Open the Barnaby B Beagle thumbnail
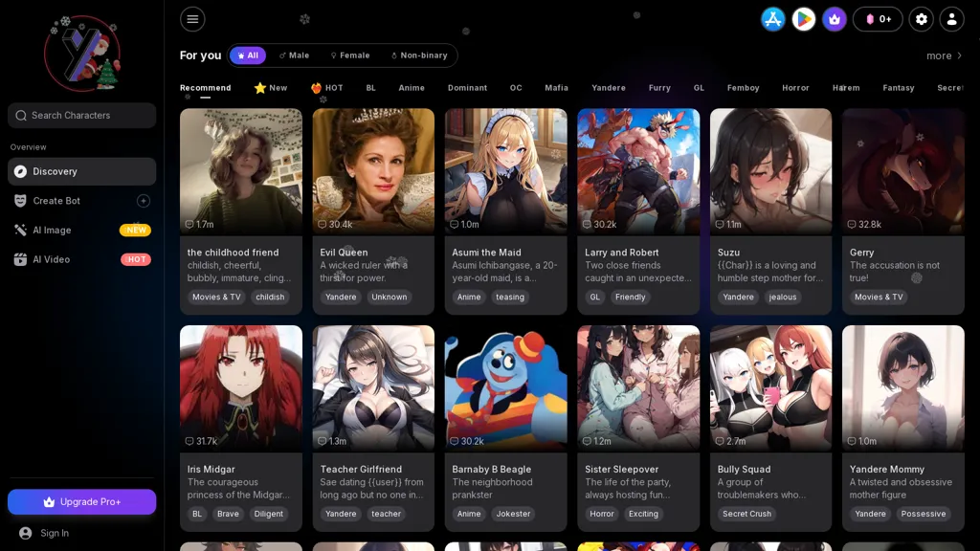Viewport: 980px width, 551px height. coord(506,388)
